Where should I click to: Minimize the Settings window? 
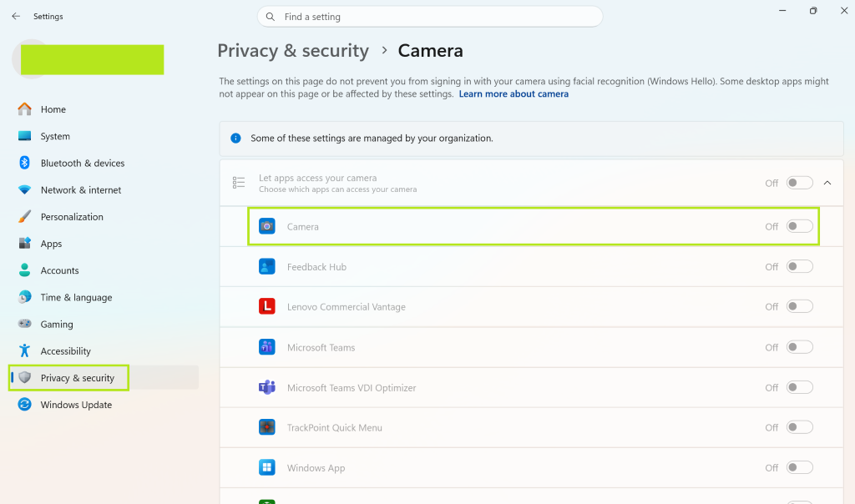(782, 10)
